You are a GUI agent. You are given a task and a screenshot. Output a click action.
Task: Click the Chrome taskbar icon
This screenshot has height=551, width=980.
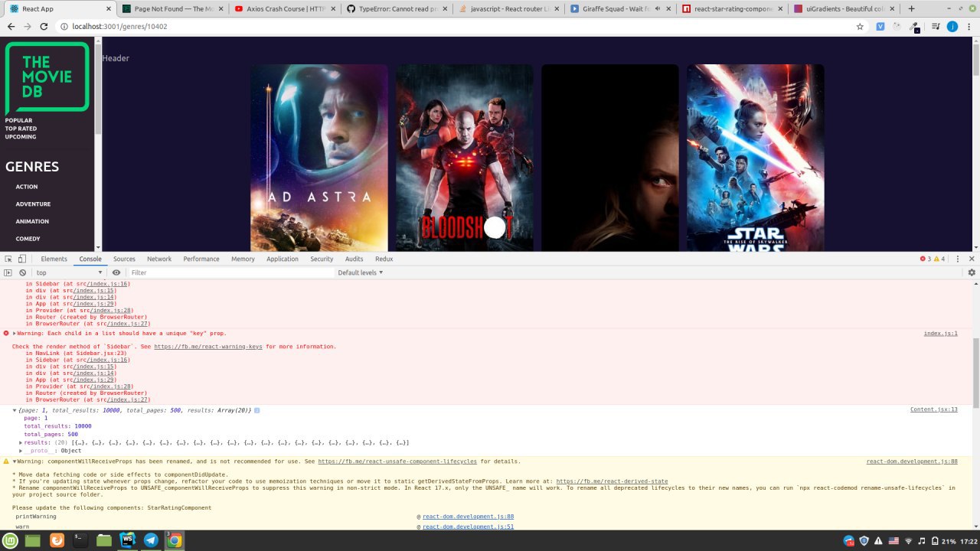coord(175,540)
